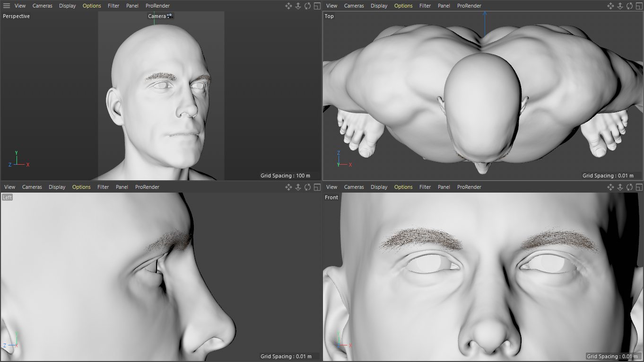Image resolution: width=644 pixels, height=362 pixels.
Task: Open the Filter menu in Left viewport
Action: tap(103, 187)
